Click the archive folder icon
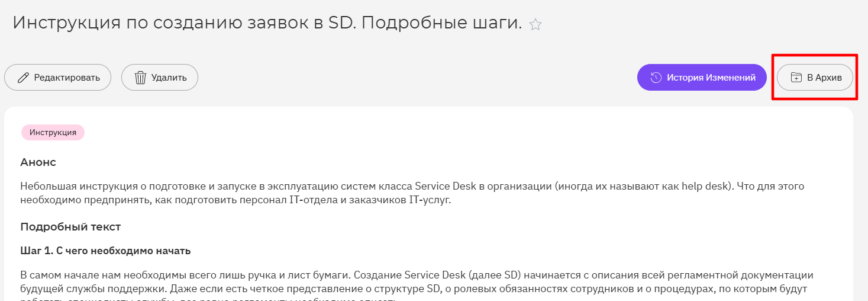The image size is (868, 301). tap(796, 78)
